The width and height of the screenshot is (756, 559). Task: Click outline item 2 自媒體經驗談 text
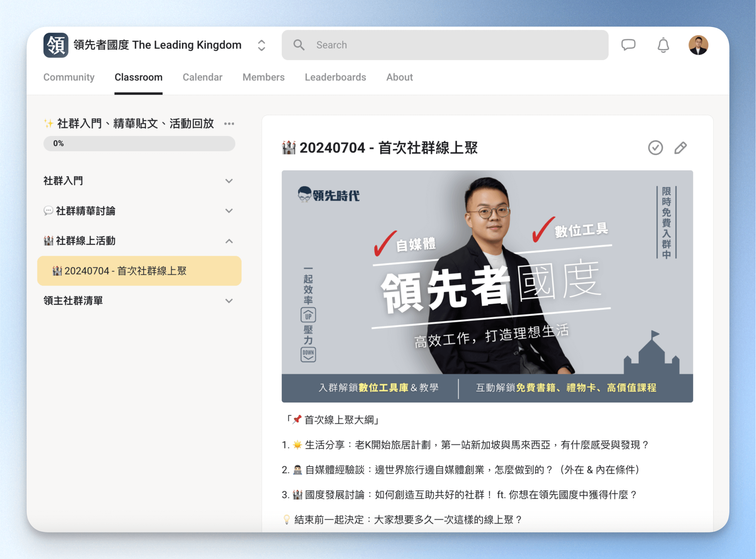pyautogui.click(x=461, y=470)
